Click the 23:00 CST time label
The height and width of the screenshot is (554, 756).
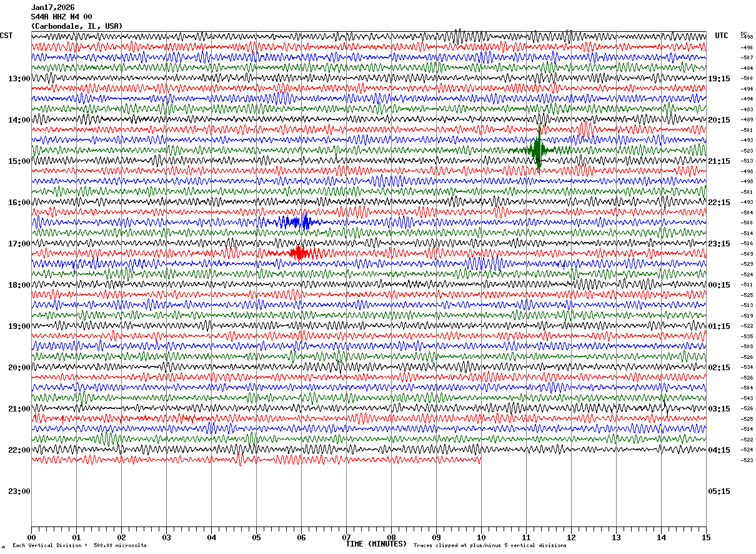tap(19, 491)
